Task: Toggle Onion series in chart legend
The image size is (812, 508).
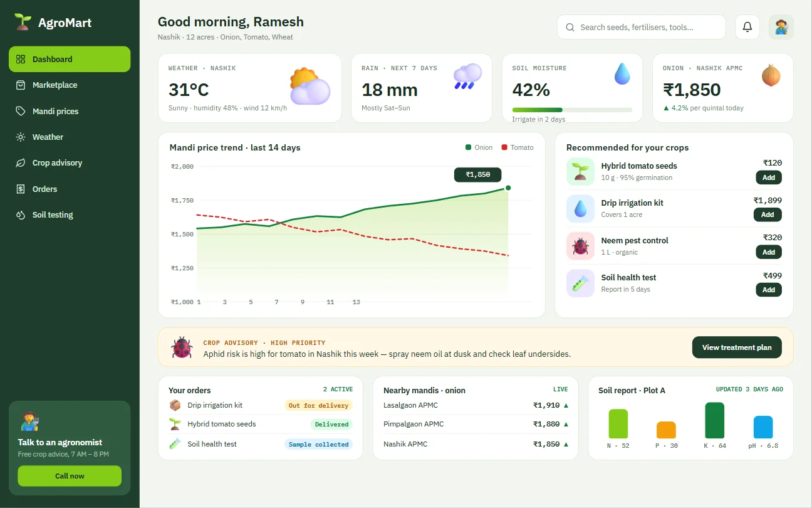Action: tap(479, 147)
